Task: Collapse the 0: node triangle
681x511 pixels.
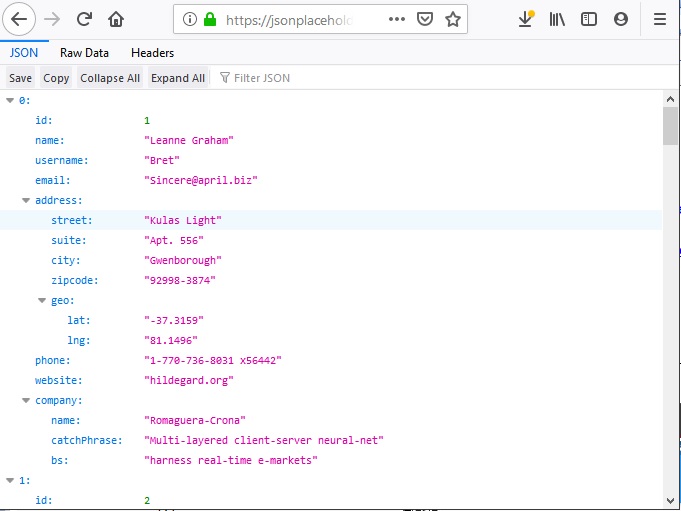Action: [10, 101]
